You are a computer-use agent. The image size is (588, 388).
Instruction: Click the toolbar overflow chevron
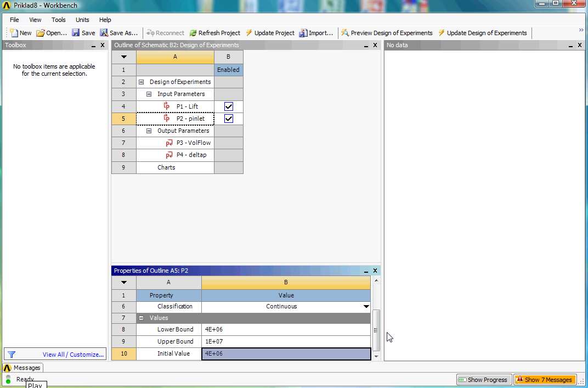click(x=581, y=30)
